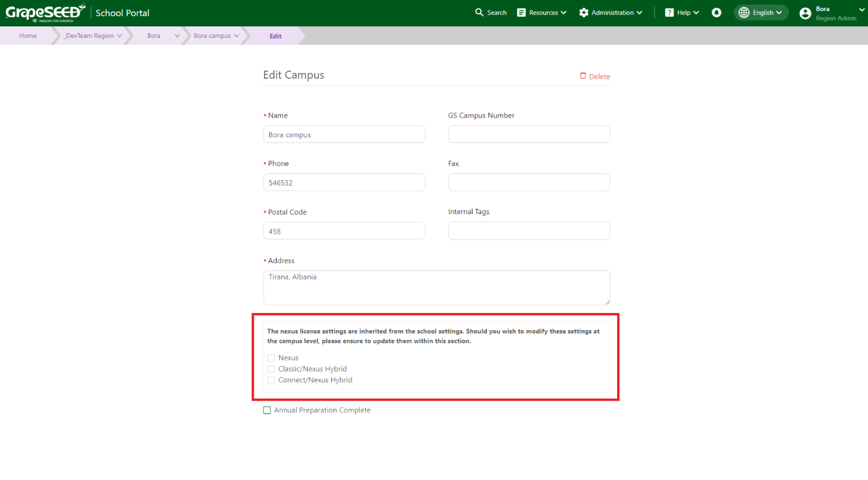868x480 pixels.
Task: Tick the Classic/Nexus Hybrid checkbox
Action: pyautogui.click(x=271, y=369)
